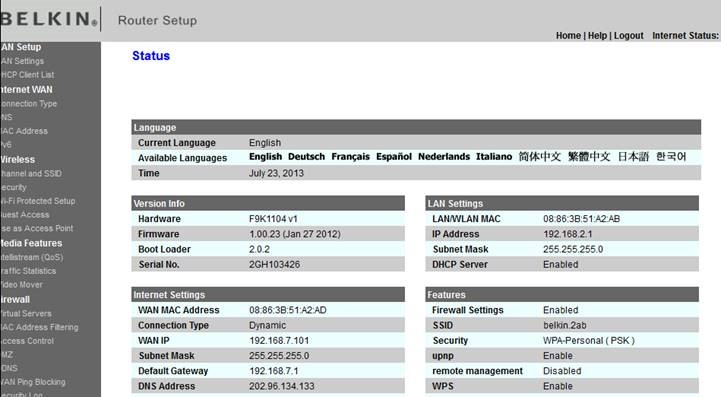Open Intellistream (QoS) page
The image size is (721, 397).
click(x=32, y=258)
